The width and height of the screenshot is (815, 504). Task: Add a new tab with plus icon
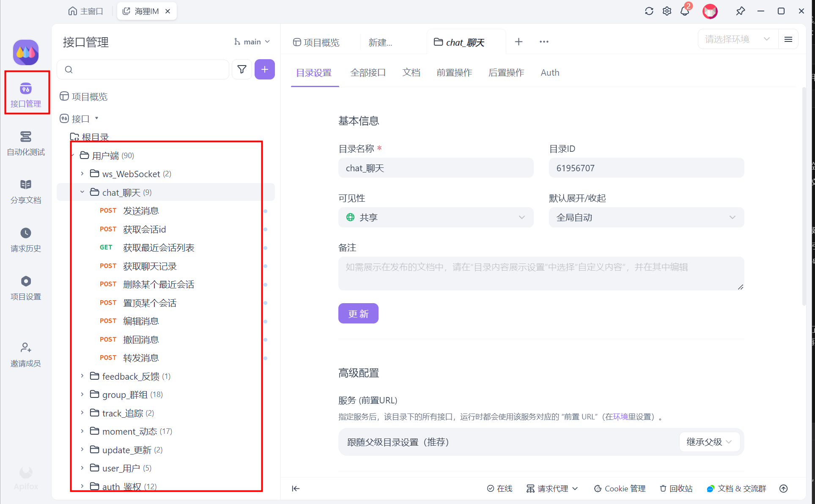click(x=519, y=42)
